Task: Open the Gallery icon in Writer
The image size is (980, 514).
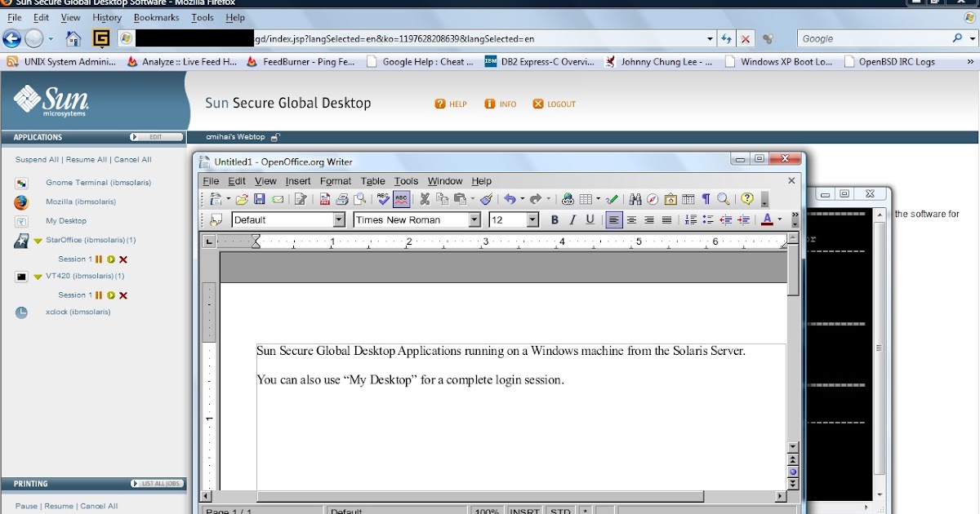Action: click(x=670, y=199)
